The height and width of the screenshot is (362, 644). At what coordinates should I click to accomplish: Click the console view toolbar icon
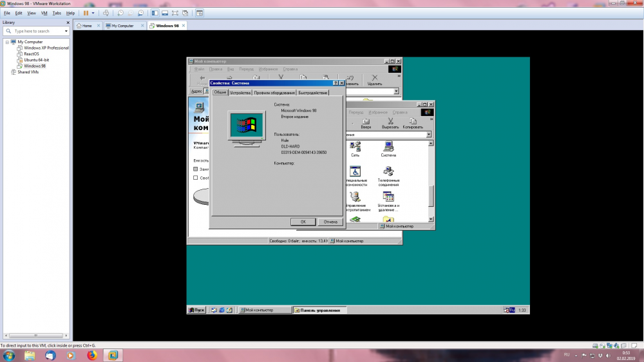point(200,13)
